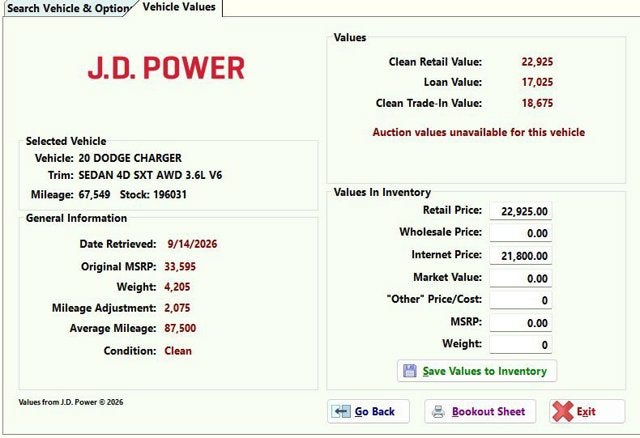The height and width of the screenshot is (438, 640).
Task: Click Original MSRP value 33,595
Action: tap(180, 267)
